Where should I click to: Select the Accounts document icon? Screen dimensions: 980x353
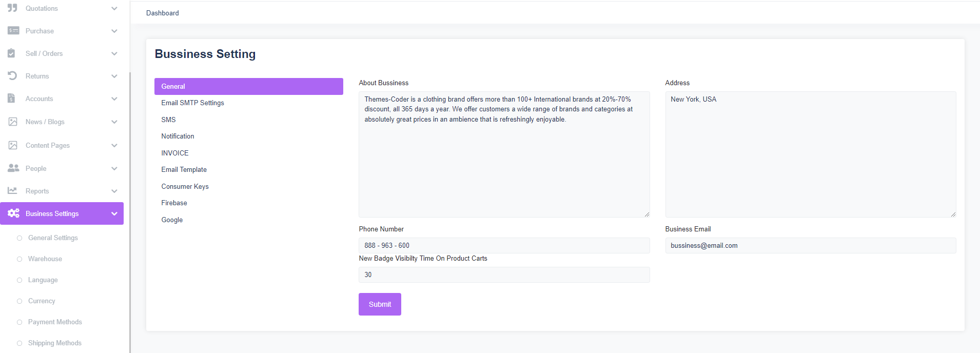click(12, 98)
